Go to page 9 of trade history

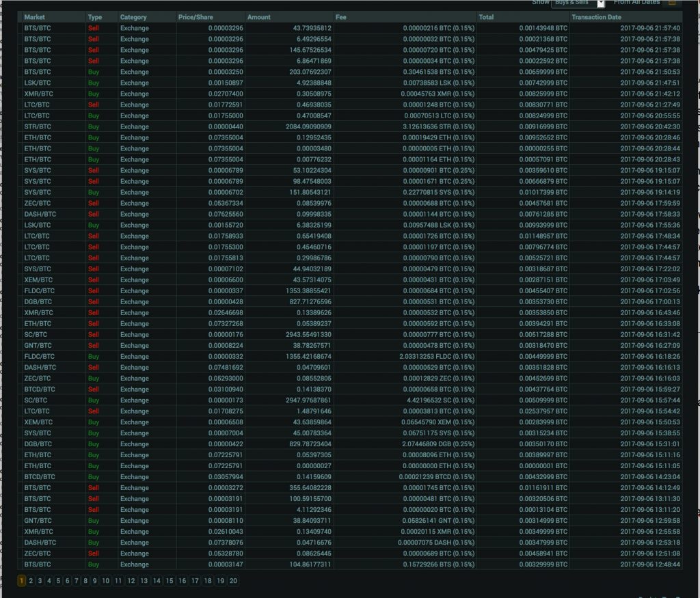pyautogui.click(x=94, y=581)
